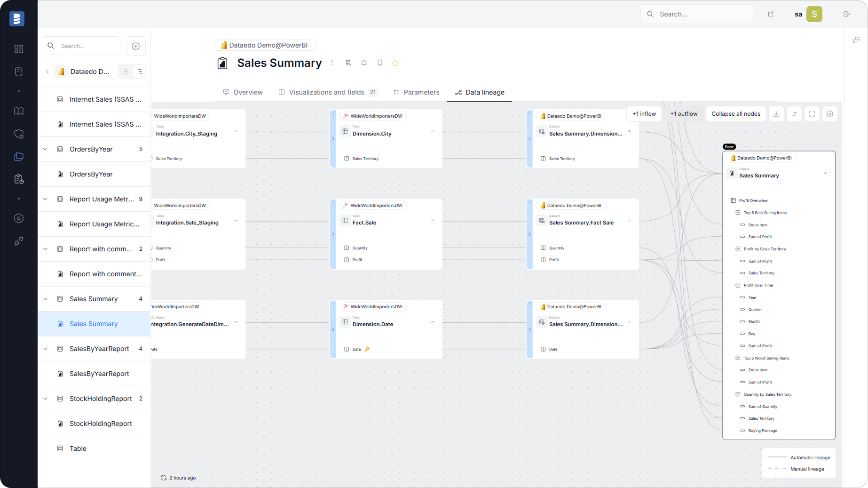Image resolution: width=868 pixels, height=488 pixels.
Task: Click the Dataedo Demo@PowerBI breadcrumb link
Action: (265, 45)
